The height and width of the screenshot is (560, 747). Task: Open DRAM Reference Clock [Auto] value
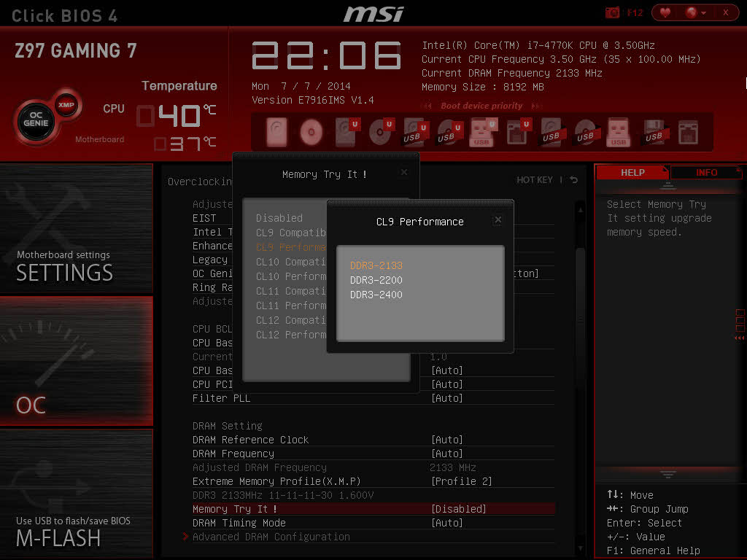point(447,440)
